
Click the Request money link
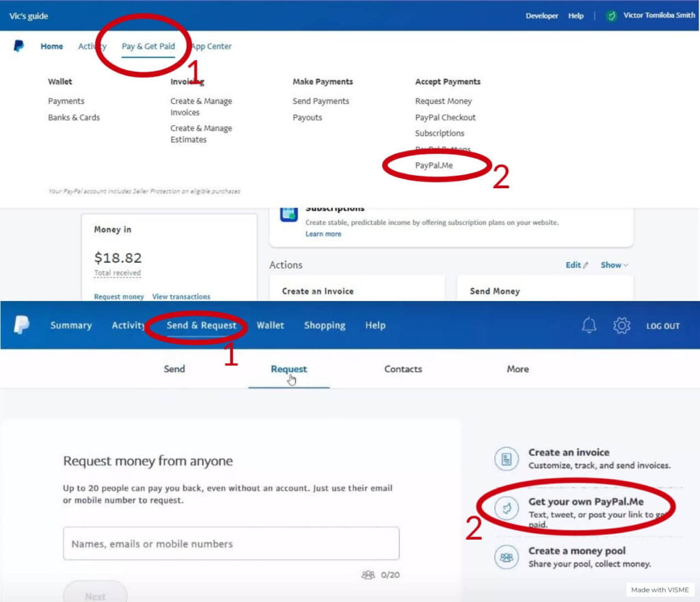(119, 296)
